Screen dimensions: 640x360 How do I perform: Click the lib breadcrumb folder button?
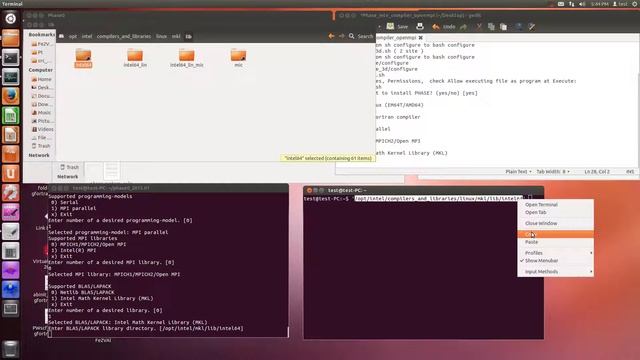click(x=189, y=36)
